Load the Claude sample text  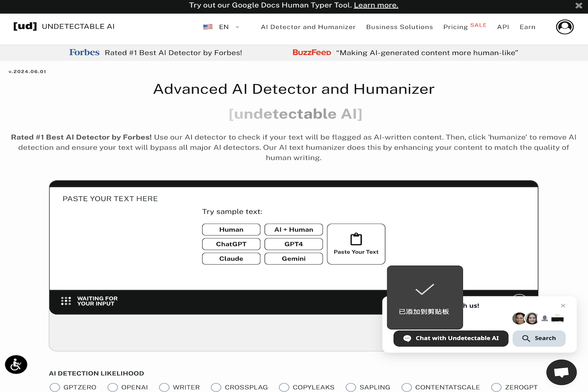point(231,258)
